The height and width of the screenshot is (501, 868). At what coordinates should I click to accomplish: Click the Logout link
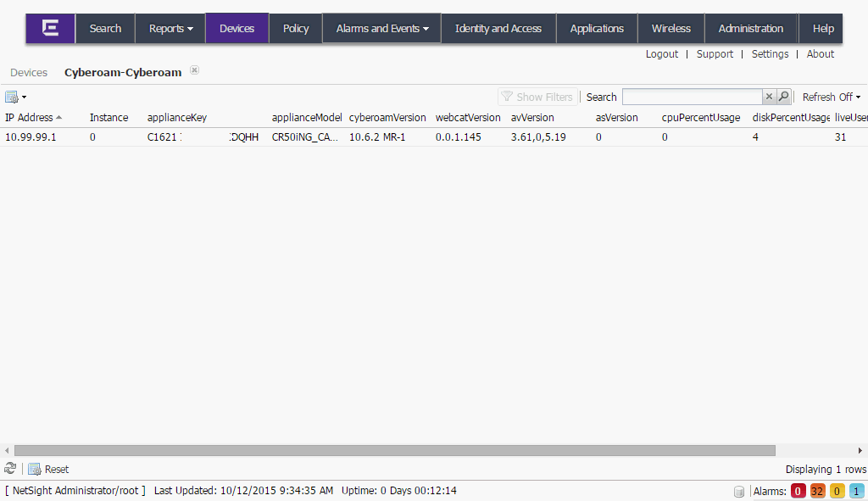point(661,53)
